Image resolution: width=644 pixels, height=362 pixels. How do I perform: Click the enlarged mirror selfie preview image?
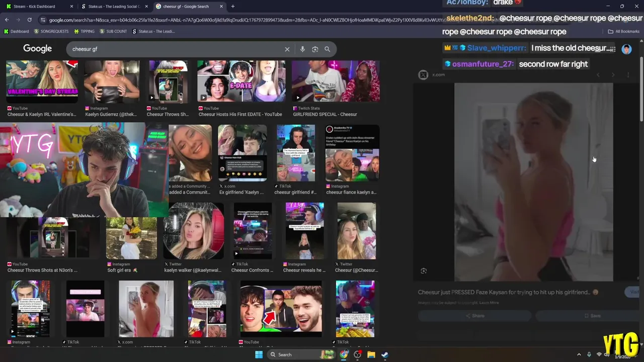[x=534, y=182]
